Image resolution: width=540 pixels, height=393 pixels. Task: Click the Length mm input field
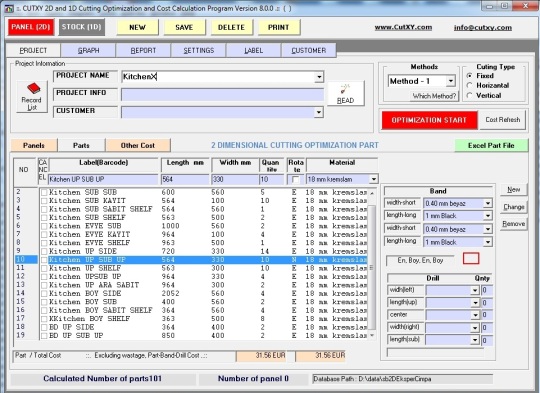(x=185, y=179)
